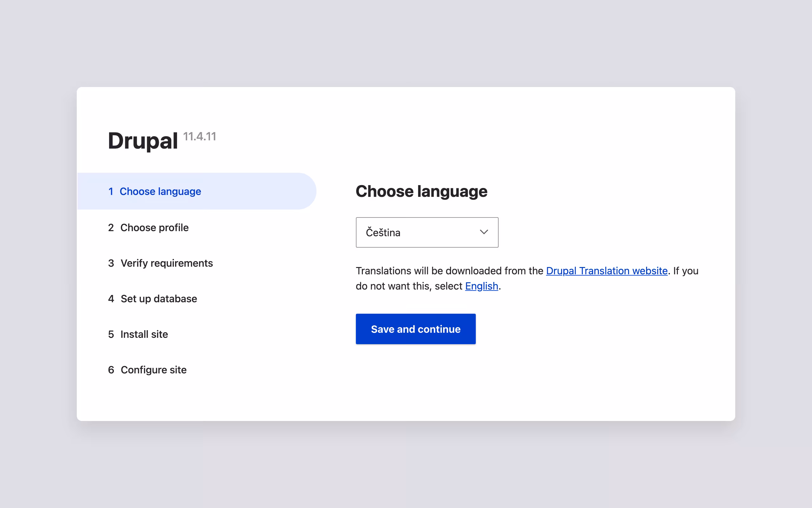
Task: Click the Choose profile step
Action: (148, 227)
